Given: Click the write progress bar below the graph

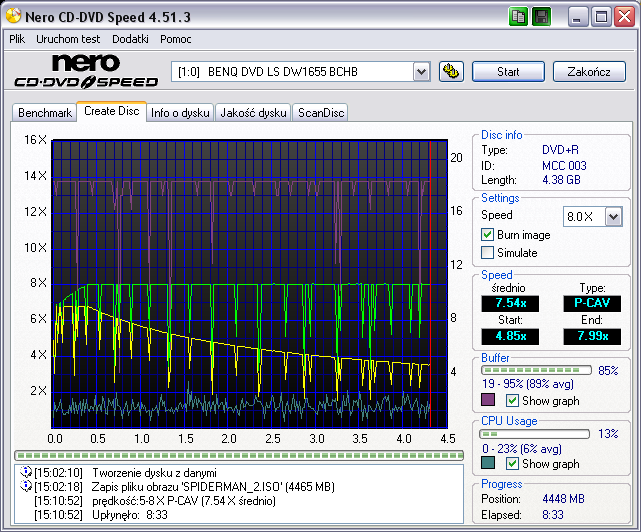Looking at the screenshot, I should click(239, 455).
